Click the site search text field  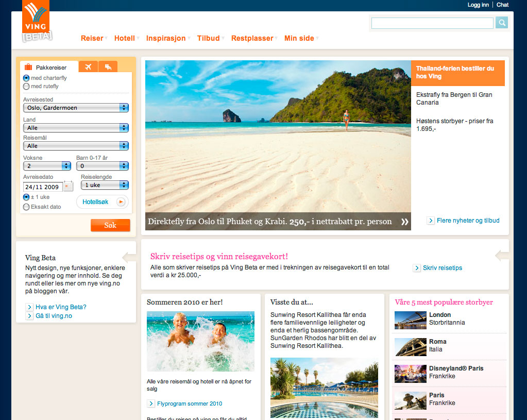432,23
